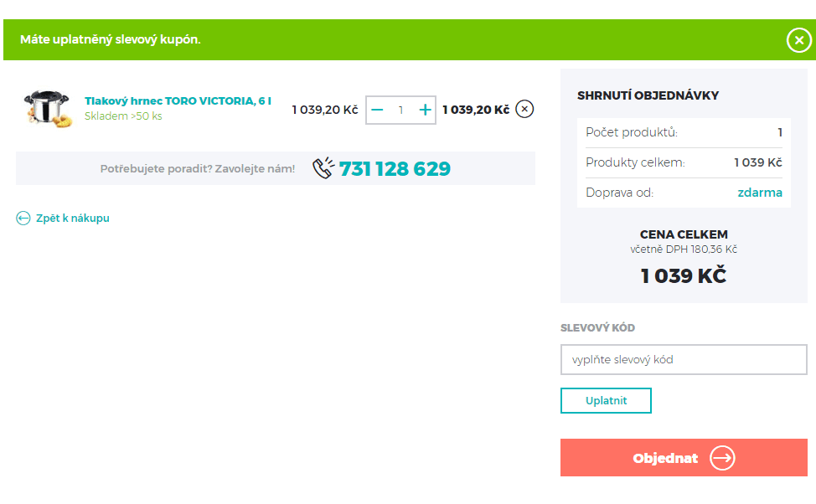Focus the slevový kód input field
The height and width of the screenshot is (504, 816).
coord(683,360)
